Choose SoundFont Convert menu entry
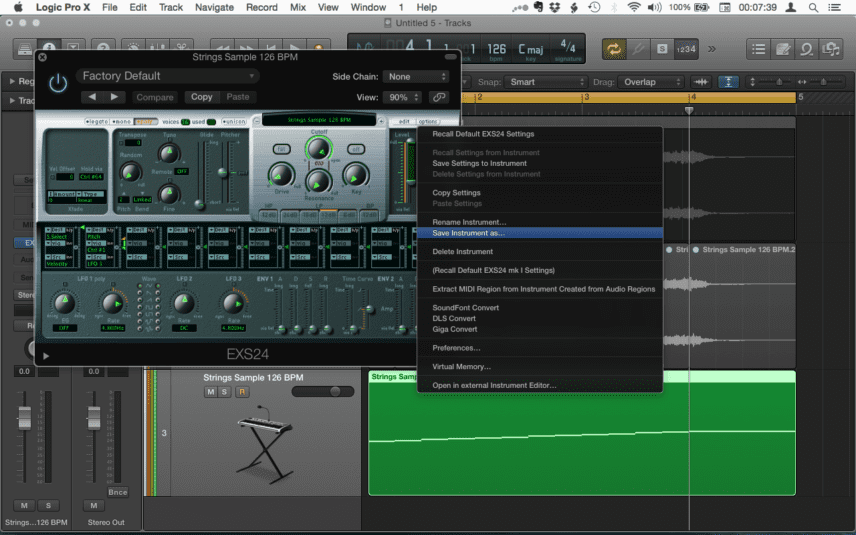This screenshot has height=535, width=856. pyautogui.click(x=540, y=308)
